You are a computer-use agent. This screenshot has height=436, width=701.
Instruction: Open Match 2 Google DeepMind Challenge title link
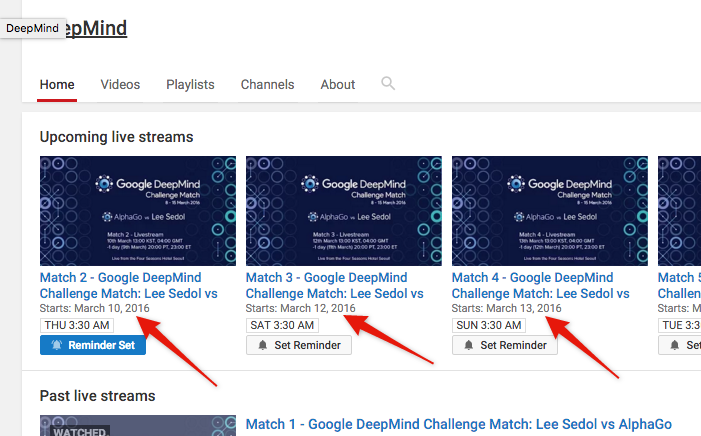pos(129,285)
